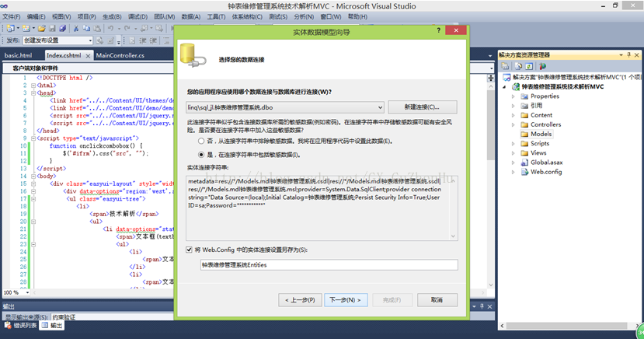The image size is (644, 339).
Task: Click the Copy toolbar icon
Action: tap(87, 28)
